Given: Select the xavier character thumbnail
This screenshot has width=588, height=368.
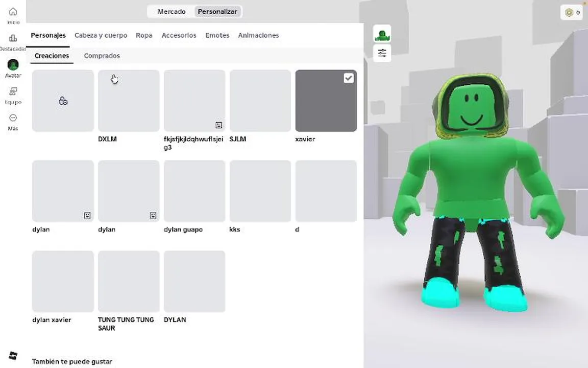Looking at the screenshot, I should coord(326,101).
